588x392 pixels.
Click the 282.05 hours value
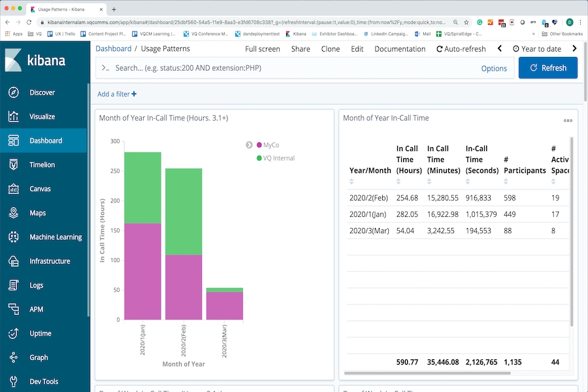tap(407, 214)
